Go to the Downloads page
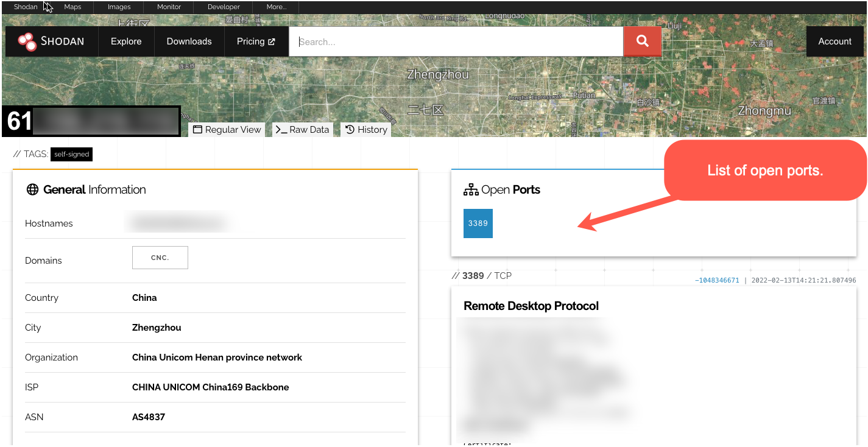Screen dimensions: 868x447 189,41
